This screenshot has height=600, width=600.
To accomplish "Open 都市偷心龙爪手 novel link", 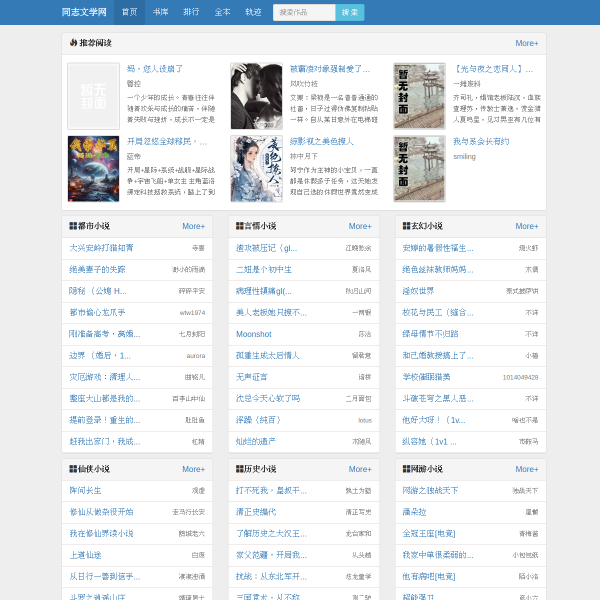I will tap(97, 313).
